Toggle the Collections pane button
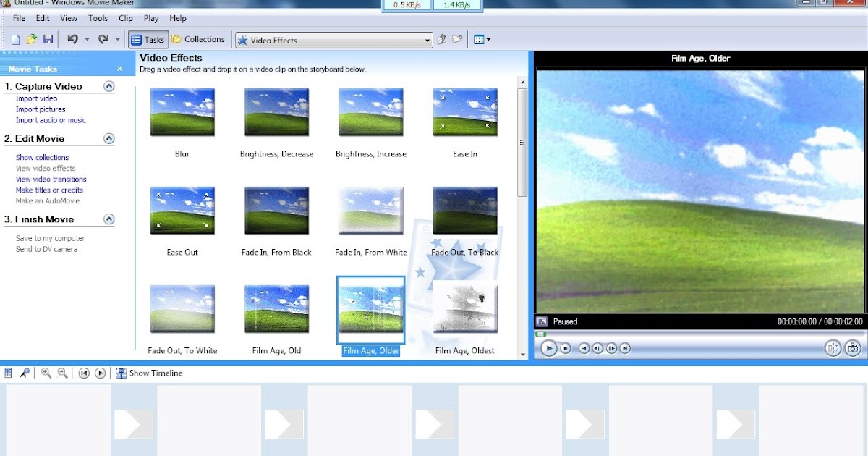 point(199,40)
